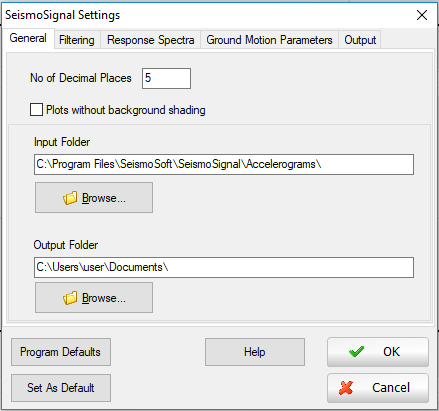The width and height of the screenshot is (439, 411).
Task: Go to Ground Motion Parameters tab
Action: pos(269,40)
